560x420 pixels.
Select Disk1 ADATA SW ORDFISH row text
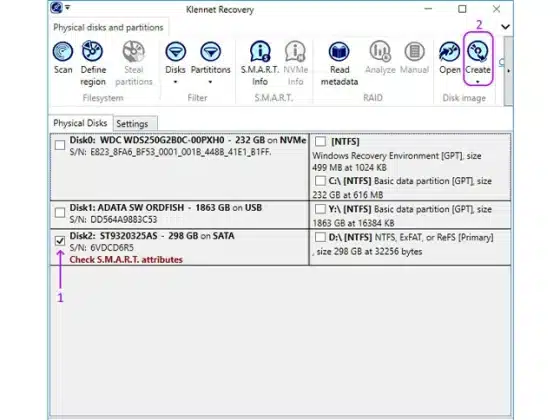[x=166, y=208]
